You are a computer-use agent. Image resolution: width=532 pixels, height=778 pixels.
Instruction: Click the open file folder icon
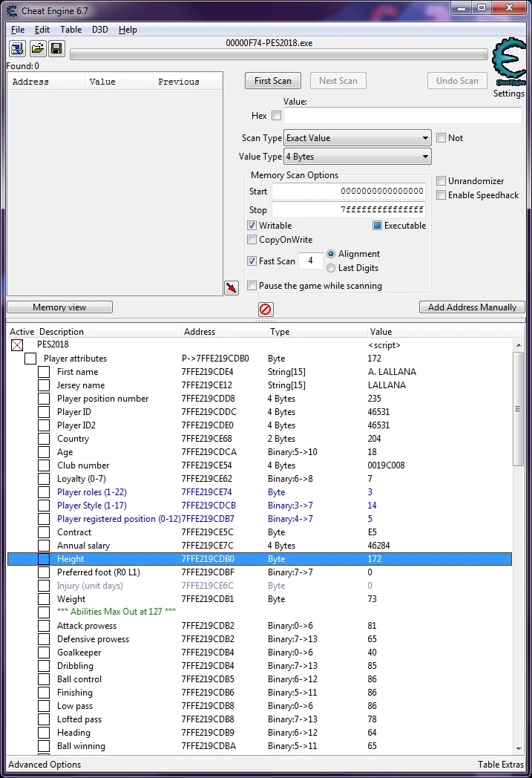point(37,49)
